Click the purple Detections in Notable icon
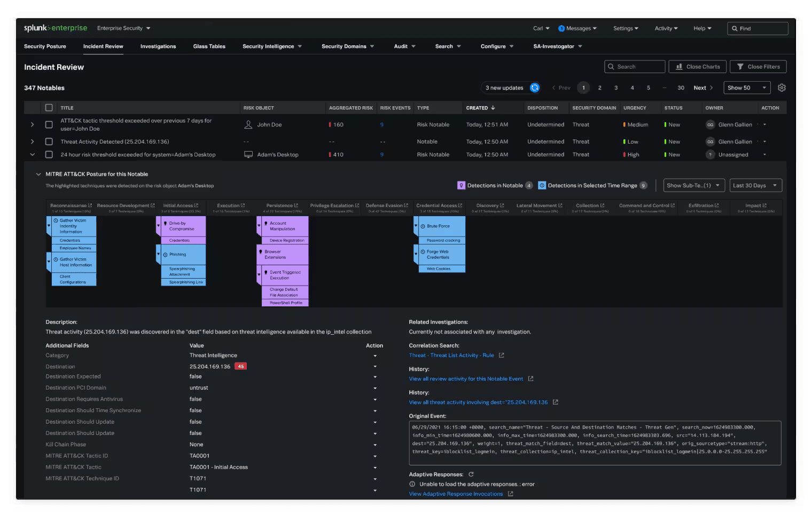 click(461, 186)
